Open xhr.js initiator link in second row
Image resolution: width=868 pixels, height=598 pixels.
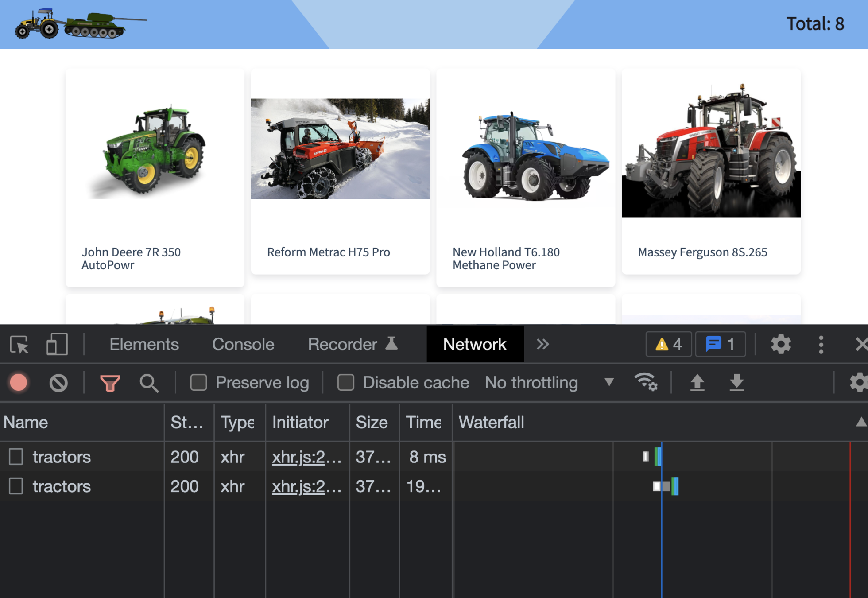click(306, 486)
